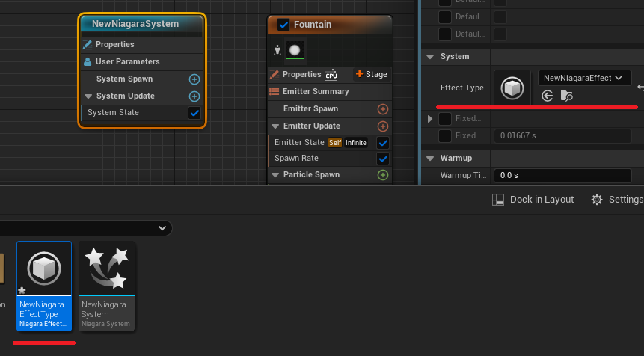Click the Self tag on Emitter State
Screen dimensions: 644x356
click(x=335, y=143)
